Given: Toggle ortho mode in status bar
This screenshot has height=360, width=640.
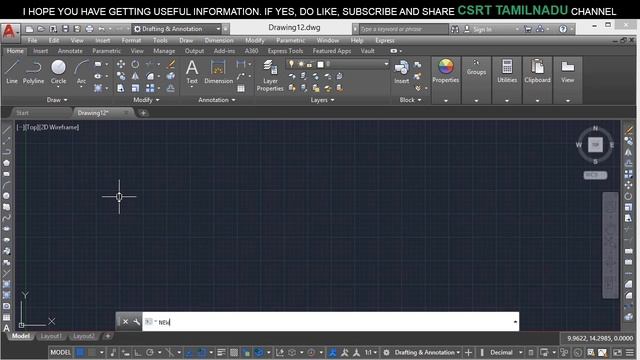Looking at the screenshot, I should pyautogui.click(x=138, y=352).
